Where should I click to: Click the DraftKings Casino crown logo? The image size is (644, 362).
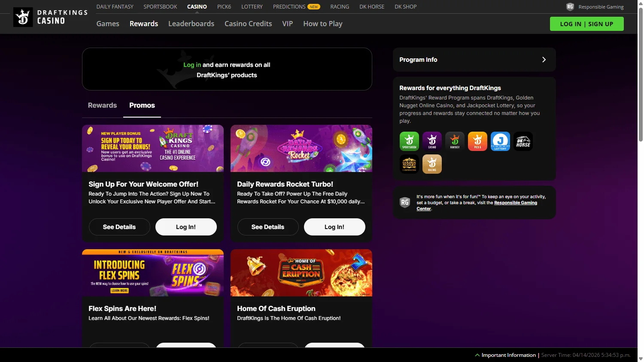click(x=23, y=17)
